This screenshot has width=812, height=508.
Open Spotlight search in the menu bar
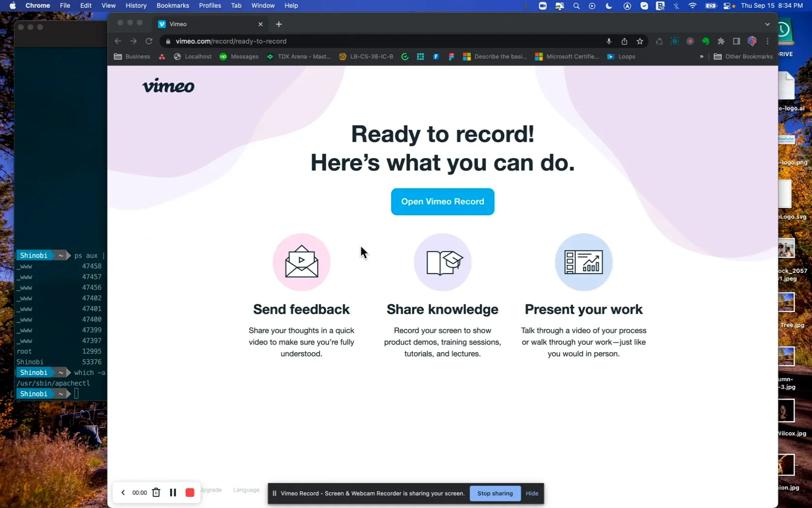[576, 6]
